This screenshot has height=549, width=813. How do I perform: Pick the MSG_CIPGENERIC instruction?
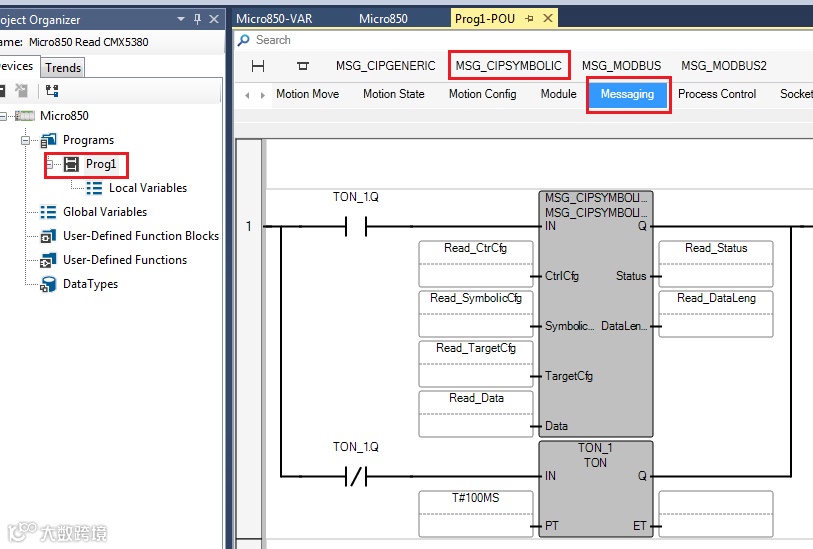tap(386, 66)
